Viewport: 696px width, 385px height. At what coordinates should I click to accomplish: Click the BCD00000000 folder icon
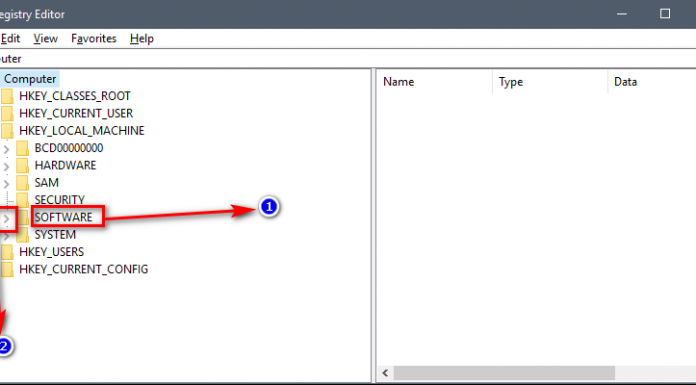(22, 148)
